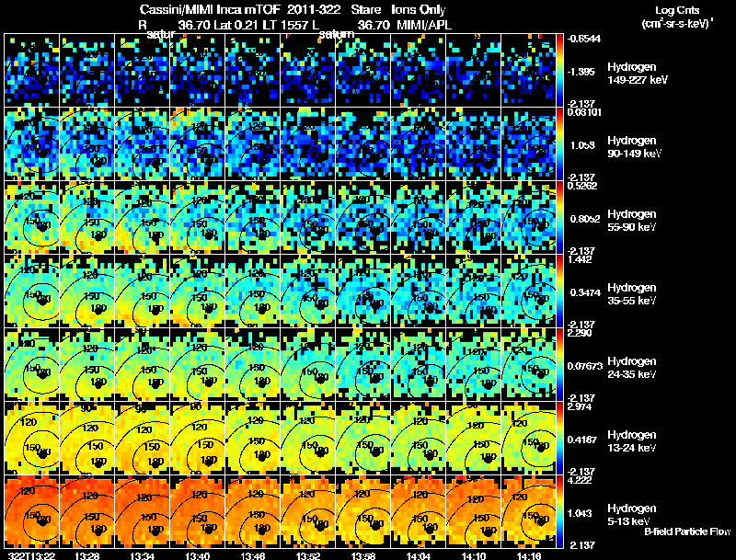Click the 14:10 time label
736x560 pixels.
[x=474, y=555]
